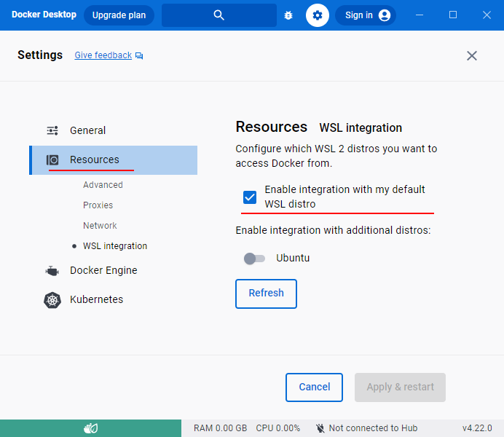
Task: Uncheck Enable integration with default WSL distro
Action: (x=250, y=197)
